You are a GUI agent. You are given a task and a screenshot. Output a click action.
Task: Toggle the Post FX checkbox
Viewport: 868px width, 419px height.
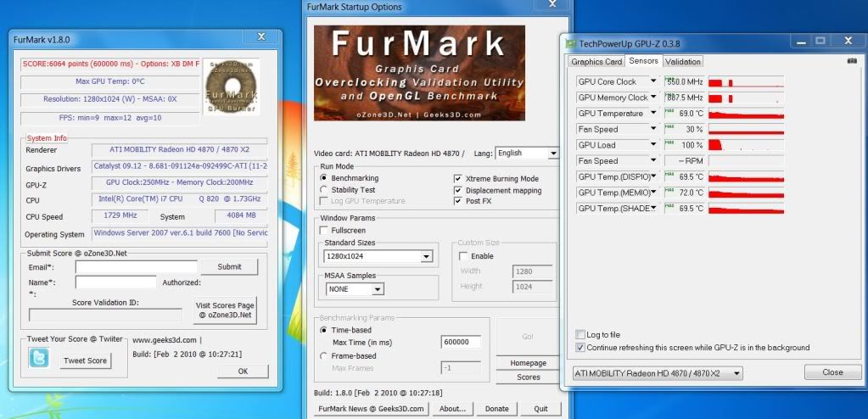(x=458, y=202)
